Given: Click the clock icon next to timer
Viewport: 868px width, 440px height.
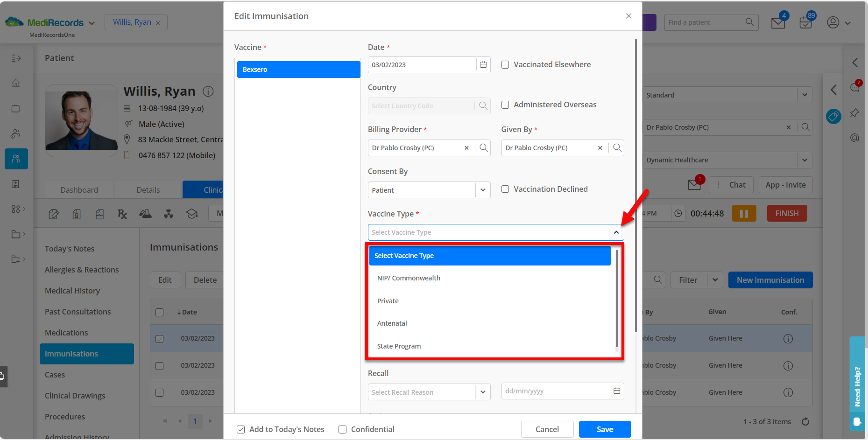Looking at the screenshot, I should point(678,213).
